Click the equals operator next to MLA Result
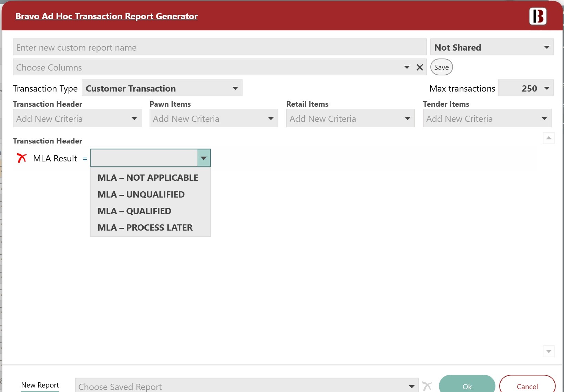This screenshot has width=564, height=392. [x=85, y=159]
